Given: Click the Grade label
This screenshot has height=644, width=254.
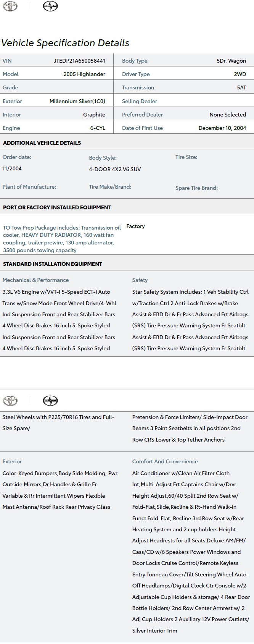Looking at the screenshot, I should (x=10, y=87).
